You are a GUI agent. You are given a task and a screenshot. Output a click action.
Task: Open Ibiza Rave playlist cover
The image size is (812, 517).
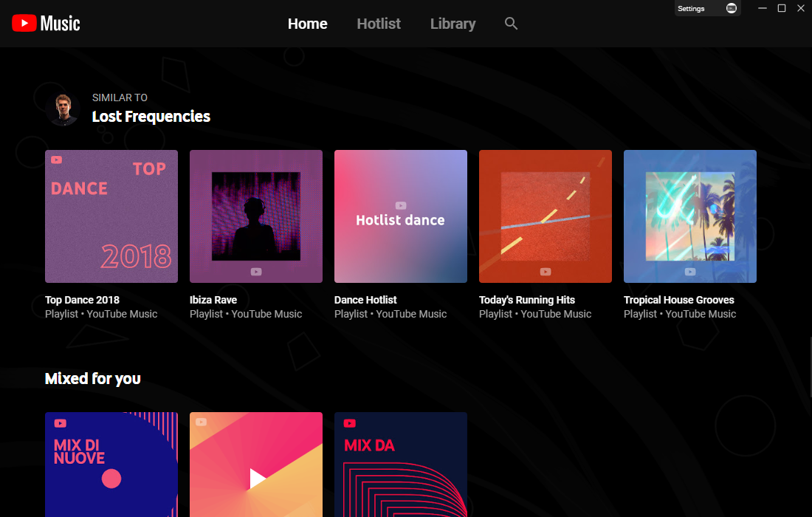click(x=256, y=216)
